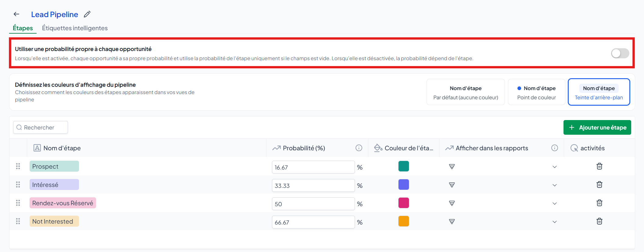Click the funnel icon in Rendez-vous Réservé row
This screenshot has width=644, height=252.
[x=452, y=203]
